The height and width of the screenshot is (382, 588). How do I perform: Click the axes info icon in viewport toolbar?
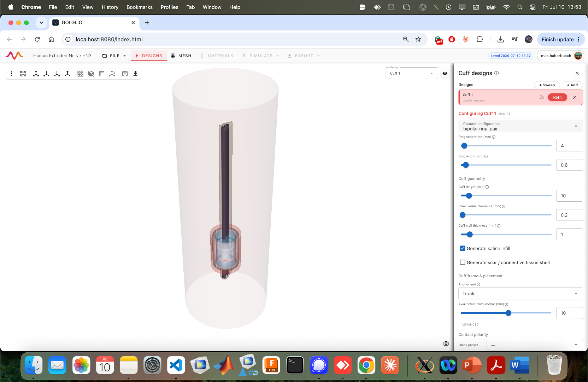pyautogui.click(x=112, y=74)
